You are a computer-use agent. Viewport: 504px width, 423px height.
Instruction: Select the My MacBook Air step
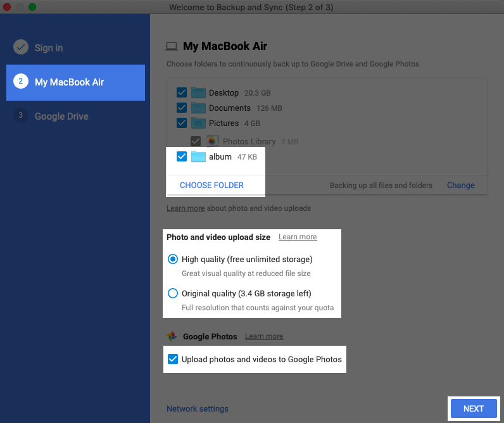[x=75, y=82]
